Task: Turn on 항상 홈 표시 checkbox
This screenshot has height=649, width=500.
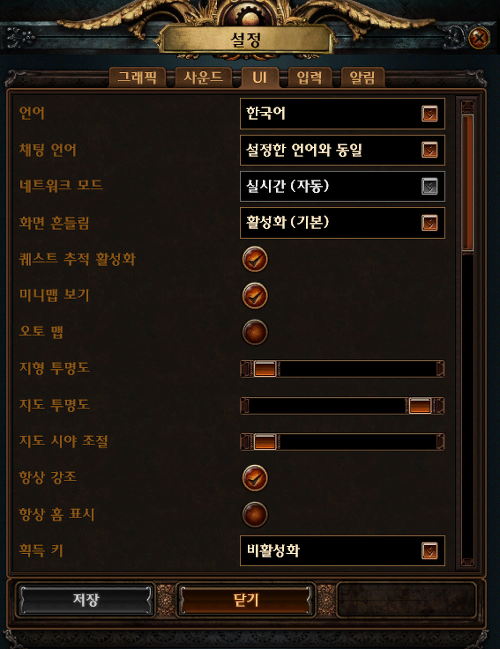Action: point(255,514)
